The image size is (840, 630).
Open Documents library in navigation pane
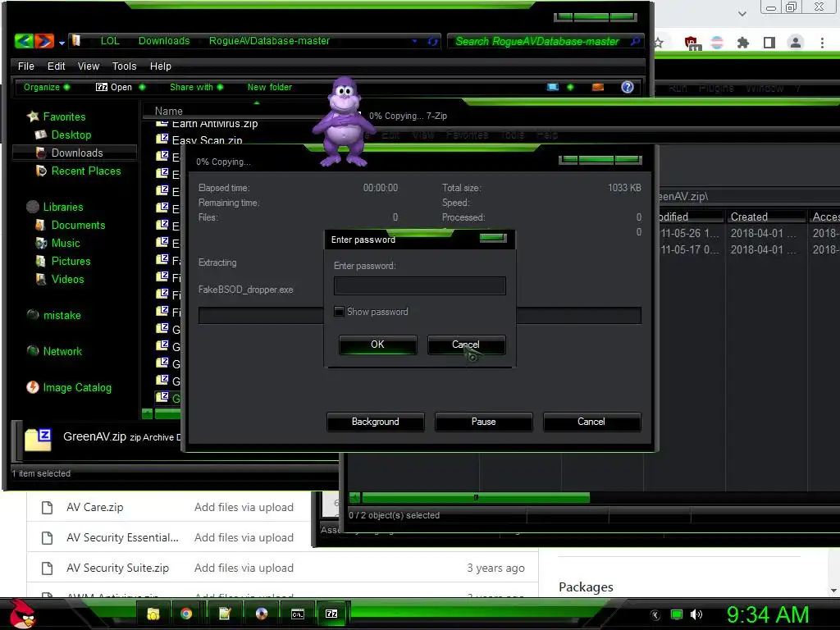pos(78,225)
